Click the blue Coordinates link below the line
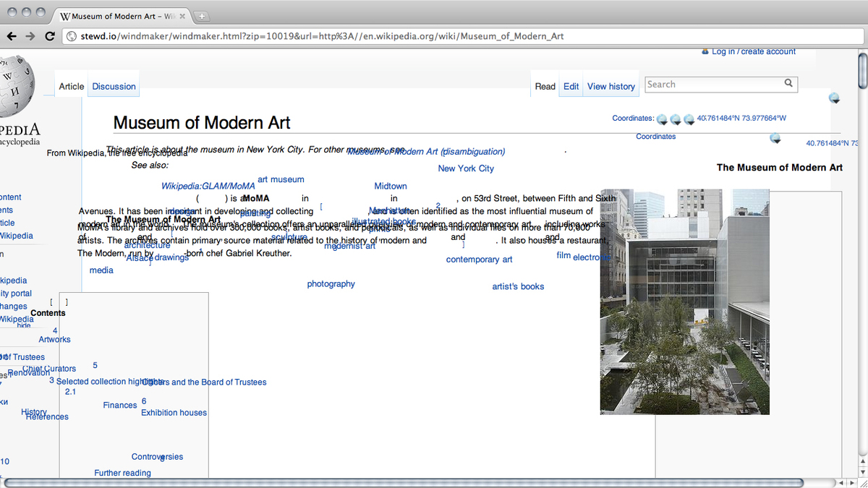868x488 pixels. click(x=656, y=137)
